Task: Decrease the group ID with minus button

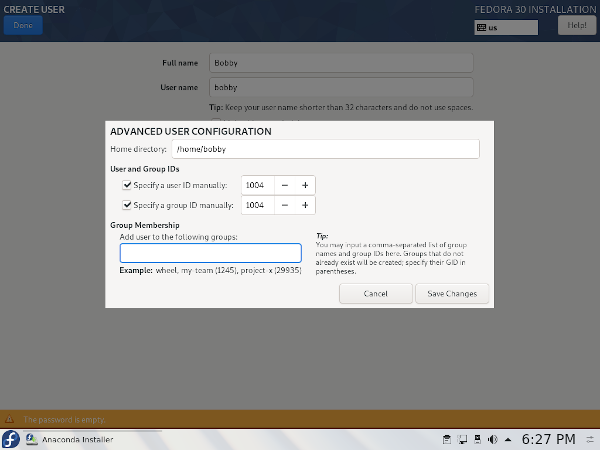Action: pyautogui.click(x=284, y=205)
